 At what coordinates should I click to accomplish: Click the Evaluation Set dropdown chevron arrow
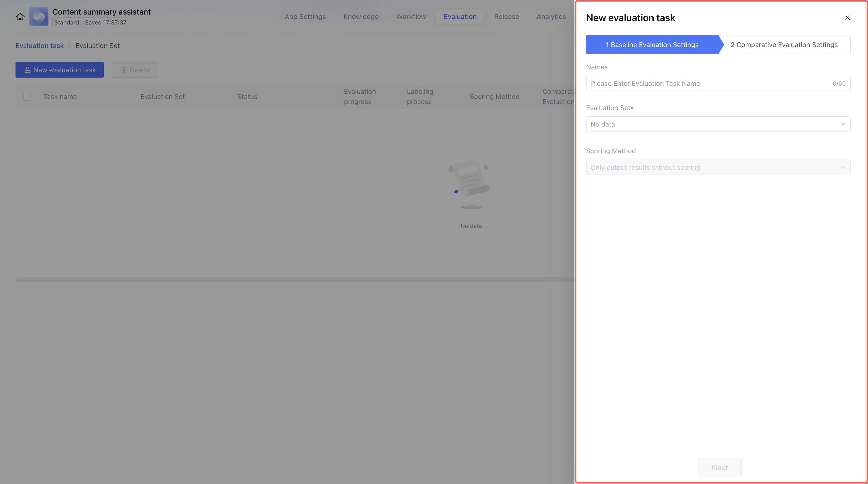click(843, 124)
